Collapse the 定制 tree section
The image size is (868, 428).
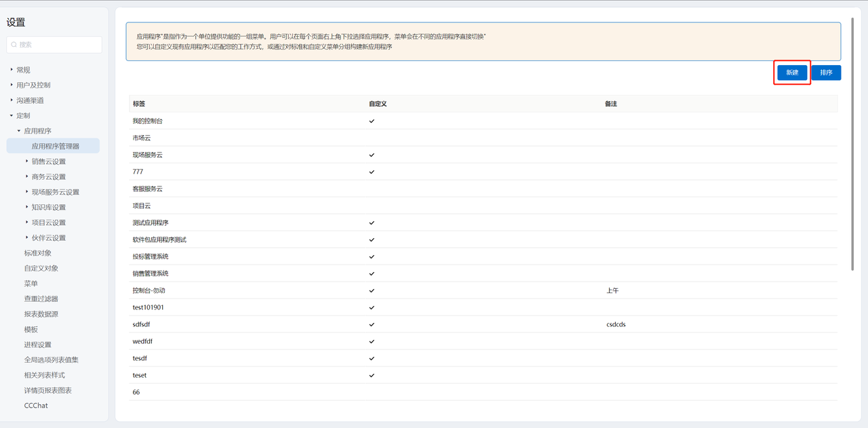coord(12,115)
